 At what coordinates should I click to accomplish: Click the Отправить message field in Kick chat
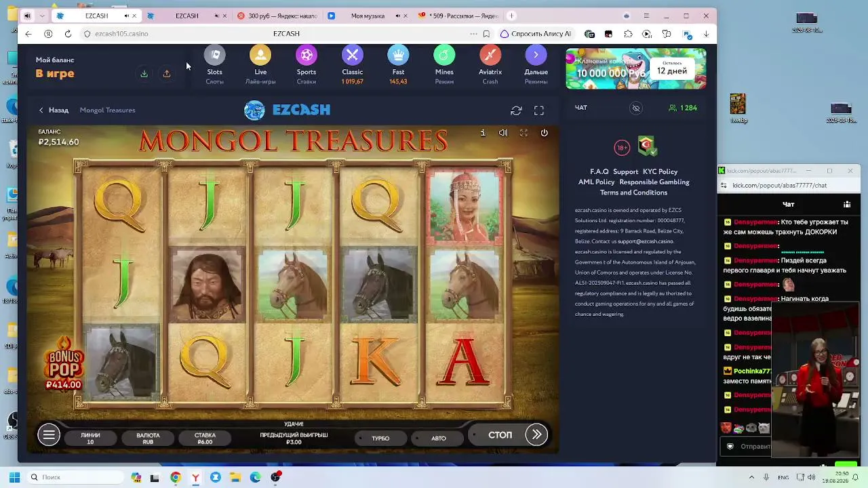point(746,447)
